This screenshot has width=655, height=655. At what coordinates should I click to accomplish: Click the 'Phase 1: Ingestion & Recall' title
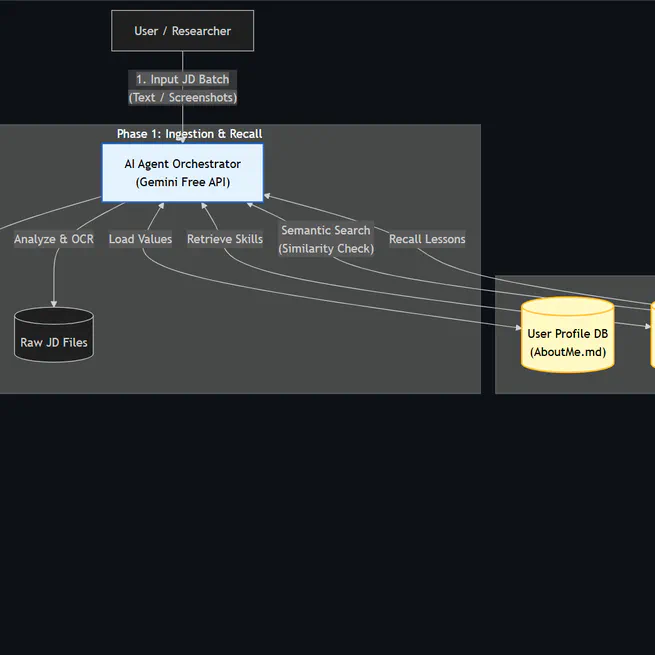pos(189,134)
